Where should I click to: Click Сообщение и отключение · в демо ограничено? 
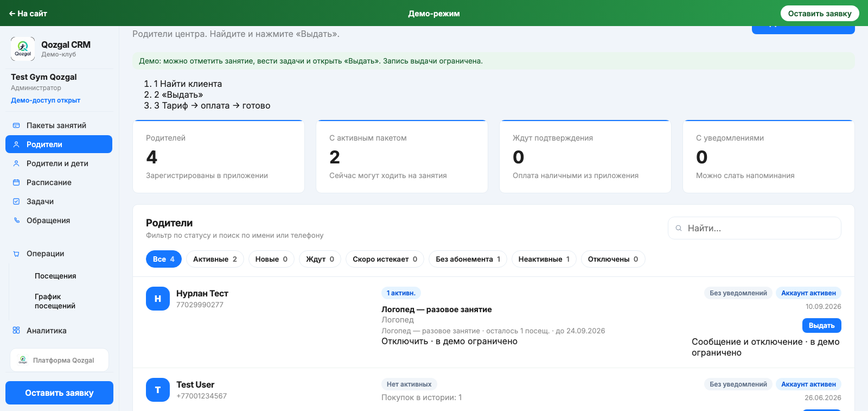click(x=765, y=347)
